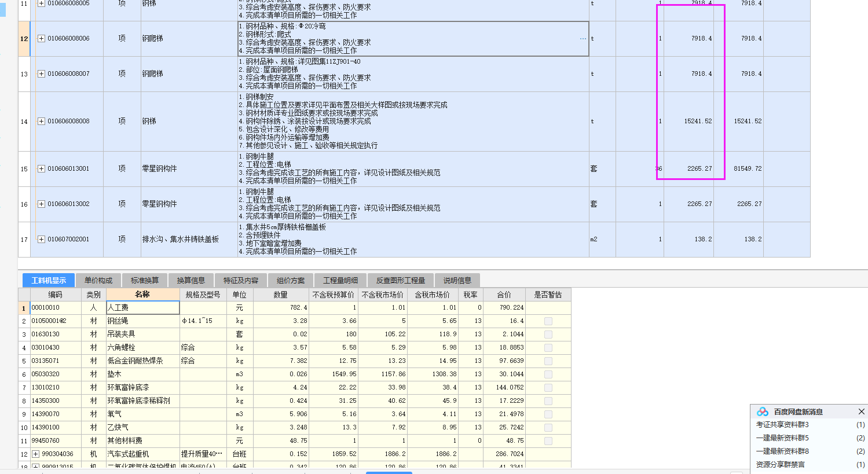Click the 不含税预算价 column header

pos(333,295)
